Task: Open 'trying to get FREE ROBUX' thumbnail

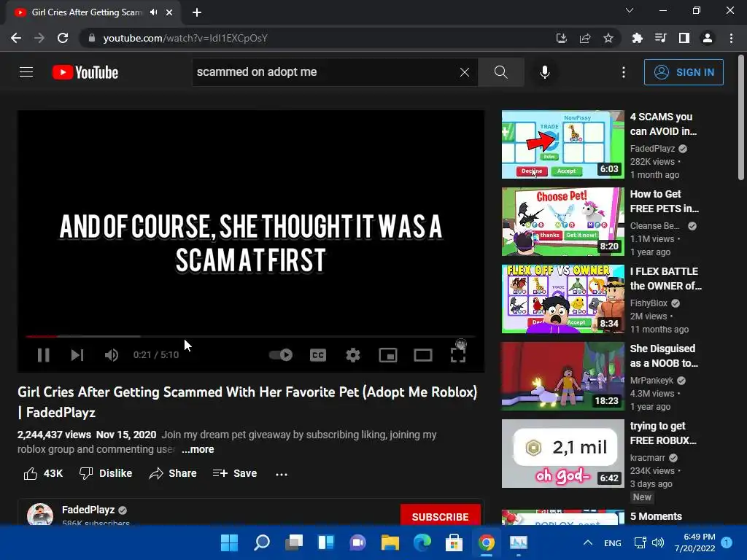Action: (562, 454)
